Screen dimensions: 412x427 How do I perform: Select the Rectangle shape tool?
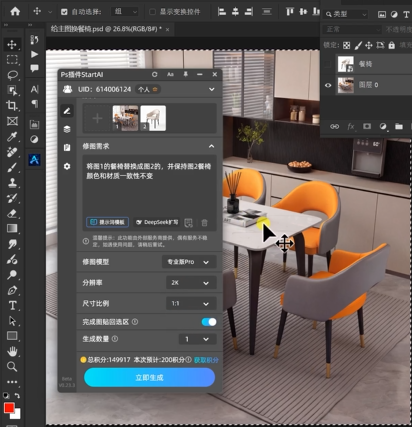pos(12,336)
